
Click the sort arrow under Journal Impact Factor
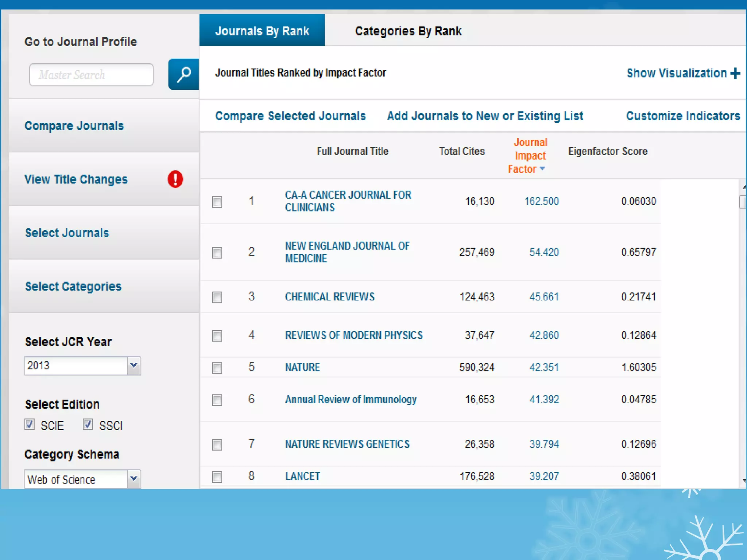542,168
